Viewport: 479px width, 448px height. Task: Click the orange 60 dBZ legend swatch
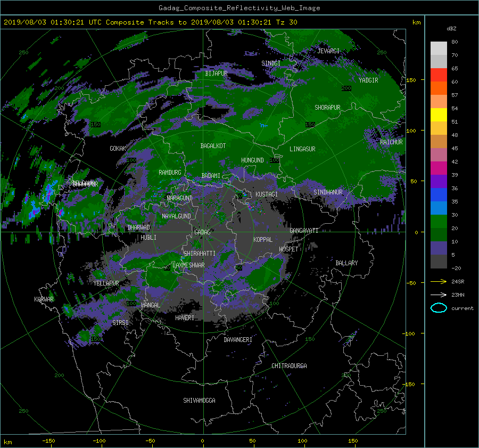coord(439,88)
